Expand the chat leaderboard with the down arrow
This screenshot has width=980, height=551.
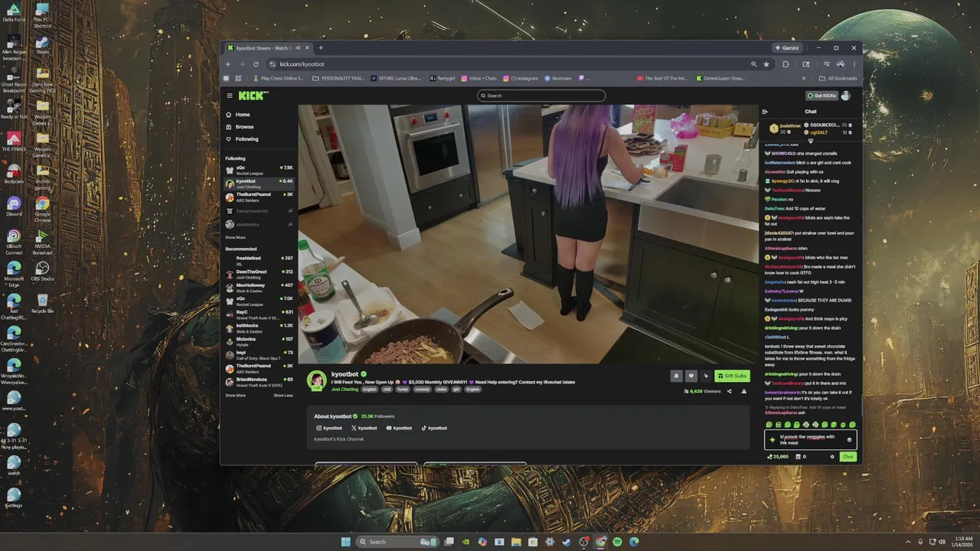coord(810,141)
